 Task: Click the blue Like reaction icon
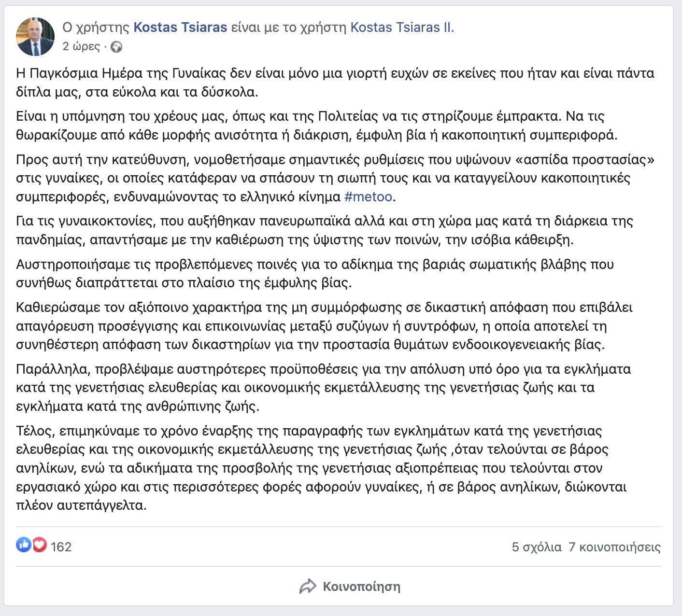point(23,545)
